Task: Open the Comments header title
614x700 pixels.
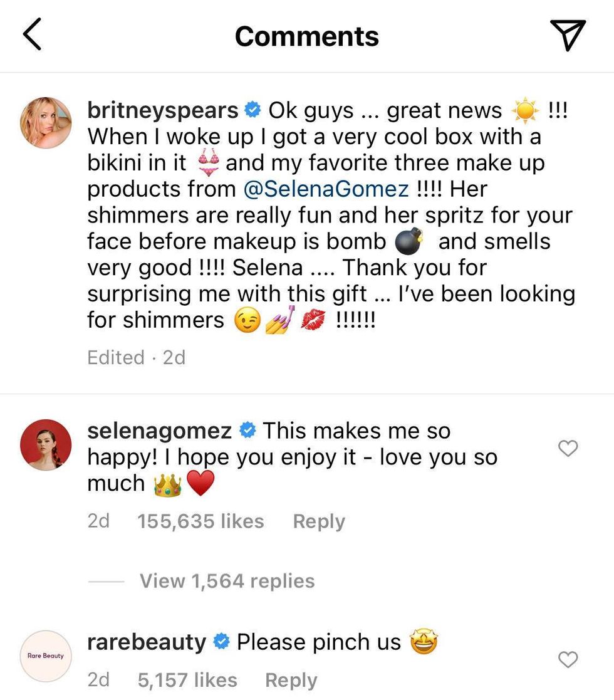Action: point(306,36)
